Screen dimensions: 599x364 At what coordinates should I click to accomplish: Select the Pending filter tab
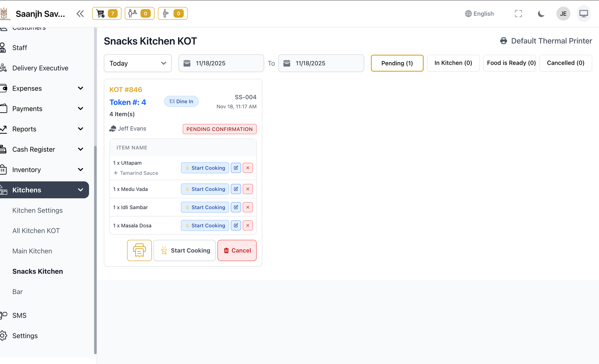pyautogui.click(x=397, y=63)
